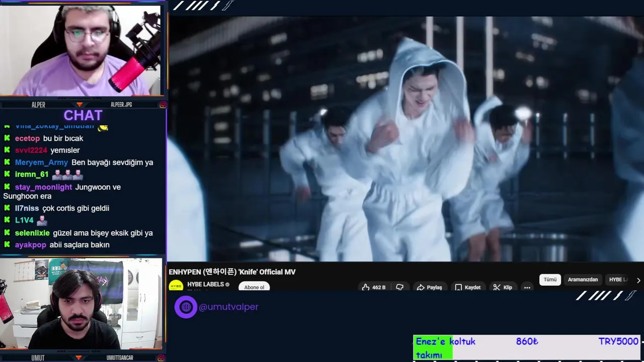Click the UMUT name label
644x362 pixels.
tap(38, 358)
